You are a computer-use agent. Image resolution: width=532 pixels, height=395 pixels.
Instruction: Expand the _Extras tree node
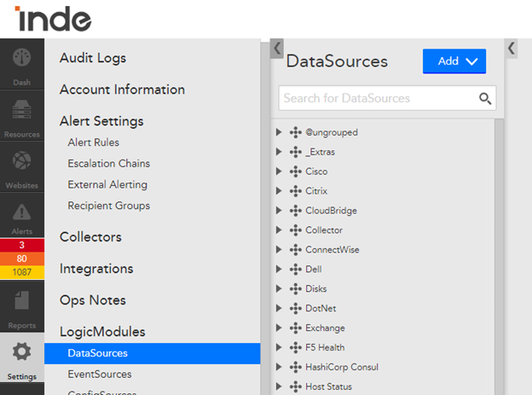(x=279, y=152)
